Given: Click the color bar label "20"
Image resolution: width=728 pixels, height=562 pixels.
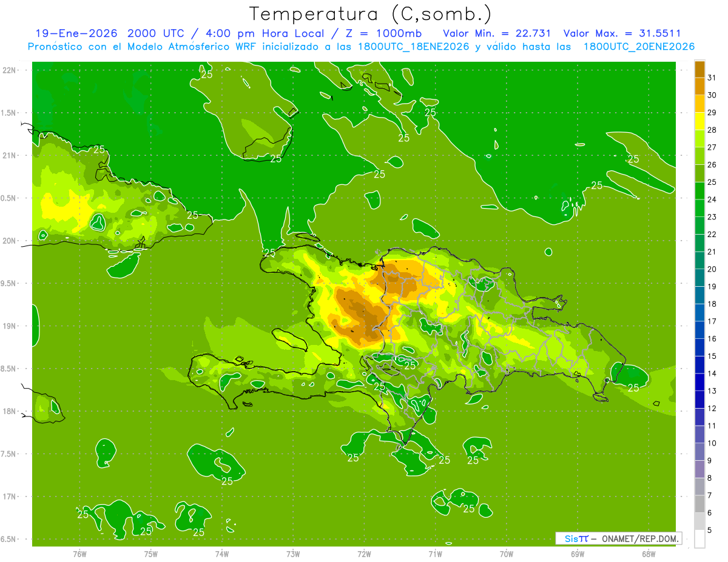Looking at the screenshot, I should click(712, 269).
